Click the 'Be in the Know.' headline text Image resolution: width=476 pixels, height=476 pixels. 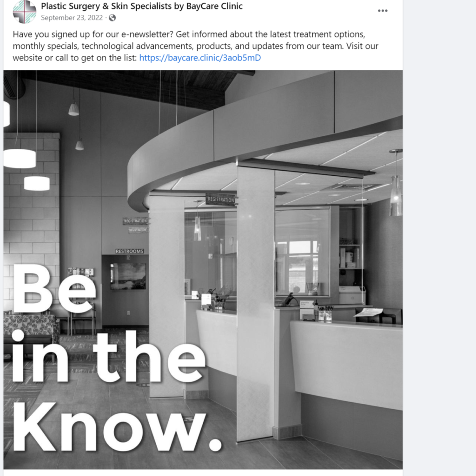click(117, 358)
